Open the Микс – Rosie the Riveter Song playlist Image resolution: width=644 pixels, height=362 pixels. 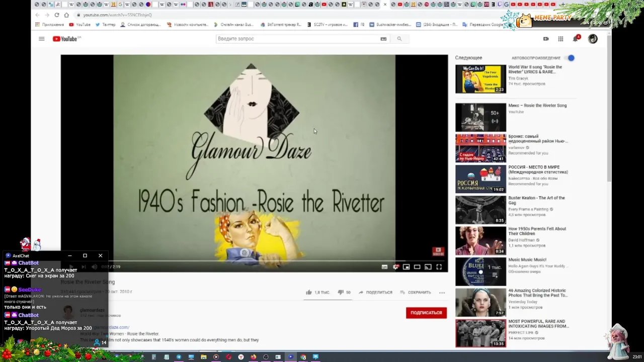pyautogui.click(x=537, y=106)
